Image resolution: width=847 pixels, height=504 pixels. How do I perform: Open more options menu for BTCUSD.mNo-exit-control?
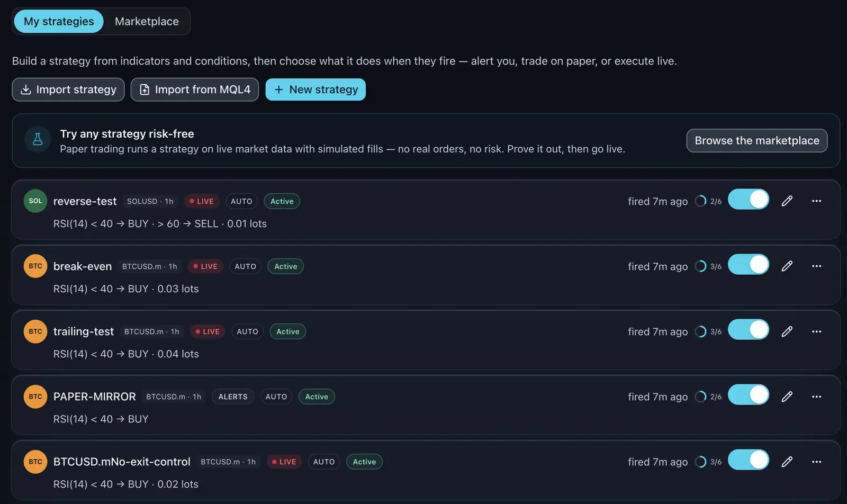tap(817, 462)
